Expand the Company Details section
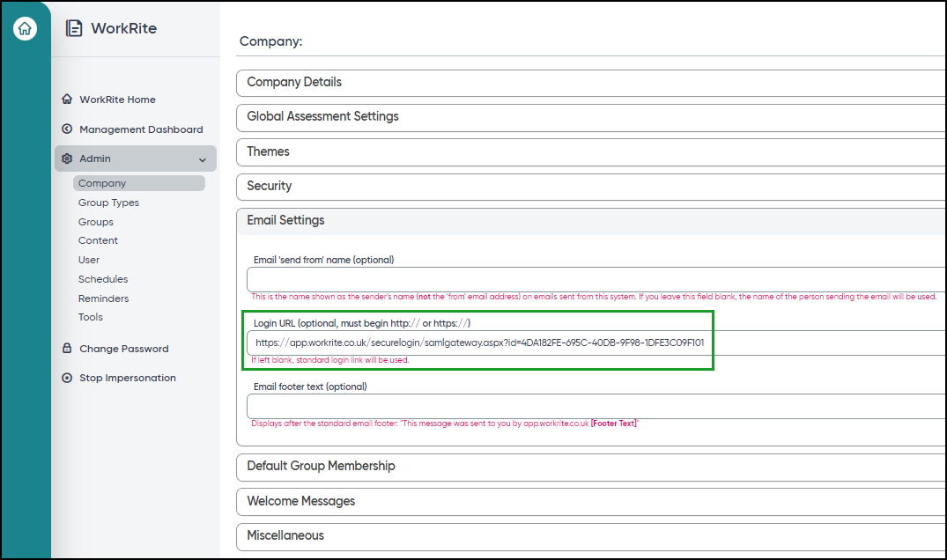The height and width of the screenshot is (560, 947). point(591,83)
